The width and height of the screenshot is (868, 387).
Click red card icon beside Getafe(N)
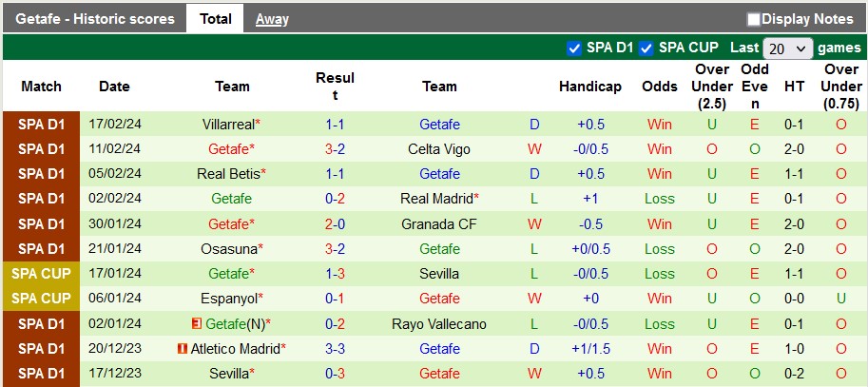click(x=199, y=324)
